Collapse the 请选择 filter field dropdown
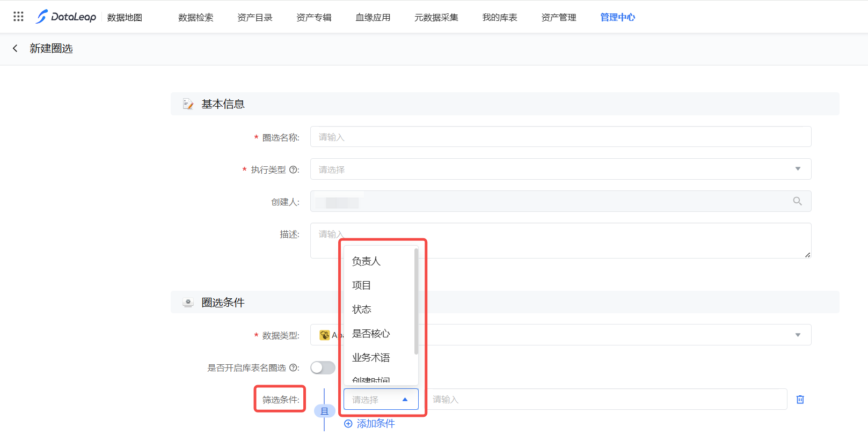This screenshot has width=868, height=442. (x=381, y=399)
